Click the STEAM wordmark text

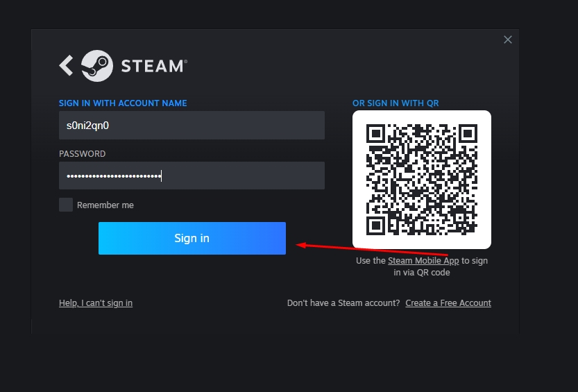point(153,66)
